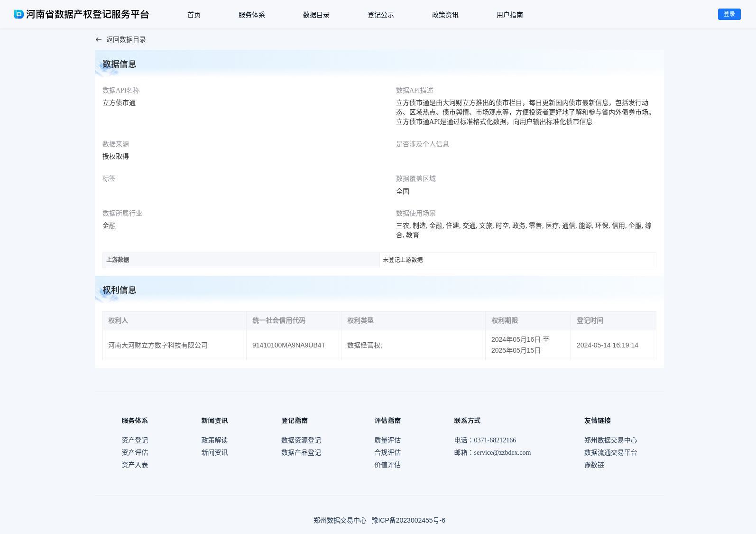Click platform title 河南省数据产权登记服务平台
The height and width of the screenshot is (534, 756).
click(x=88, y=14)
